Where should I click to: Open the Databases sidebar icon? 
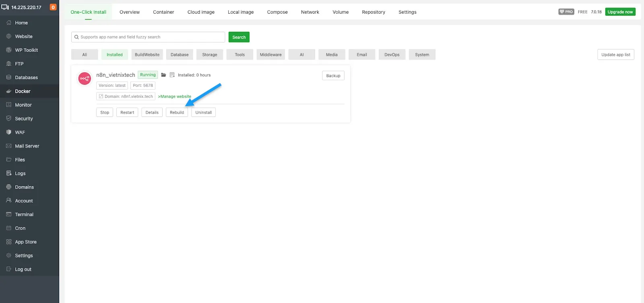9,78
